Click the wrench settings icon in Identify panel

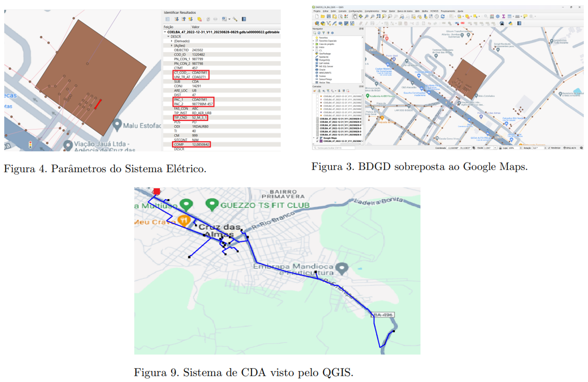pos(235,19)
